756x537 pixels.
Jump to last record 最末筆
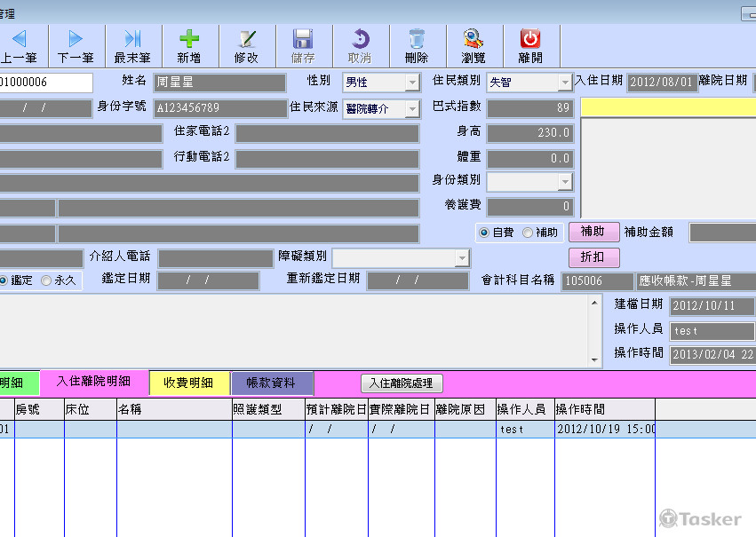point(132,39)
